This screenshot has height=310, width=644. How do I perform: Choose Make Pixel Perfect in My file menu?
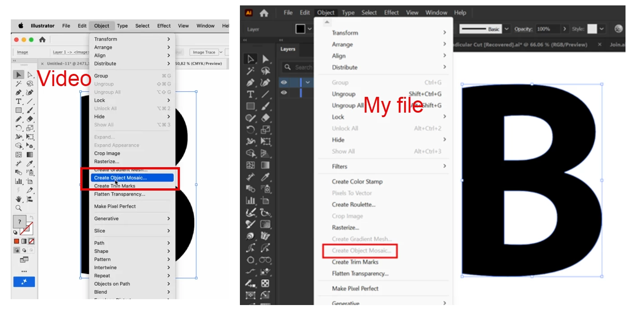click(x=355, y=288)
